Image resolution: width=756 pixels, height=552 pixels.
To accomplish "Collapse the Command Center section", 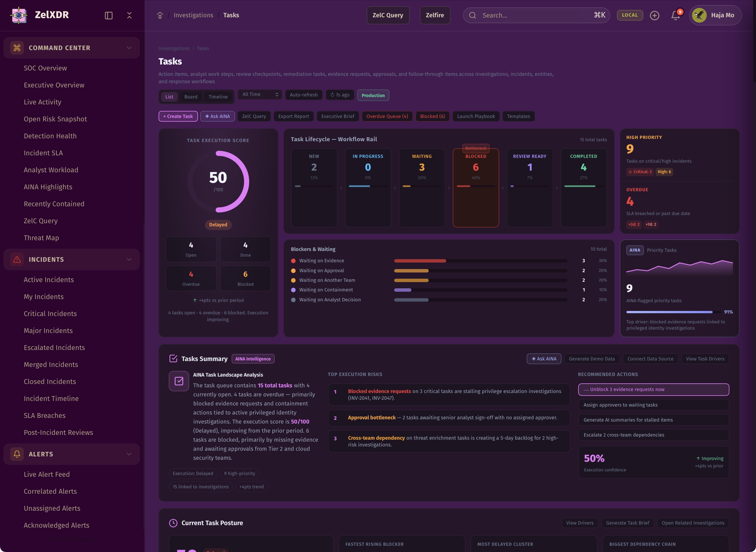I will [129, 48].
